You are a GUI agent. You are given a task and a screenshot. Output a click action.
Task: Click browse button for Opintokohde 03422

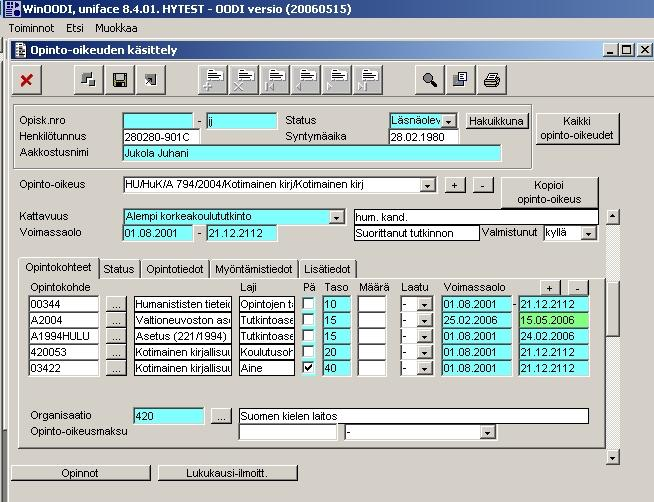click(116, 368)
